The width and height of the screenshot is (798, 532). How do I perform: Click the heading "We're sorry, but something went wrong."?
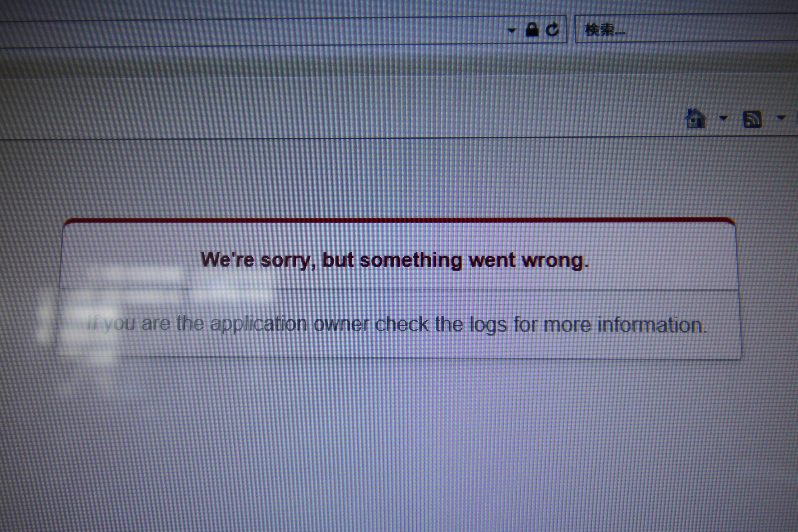click(x=395, y=260)
